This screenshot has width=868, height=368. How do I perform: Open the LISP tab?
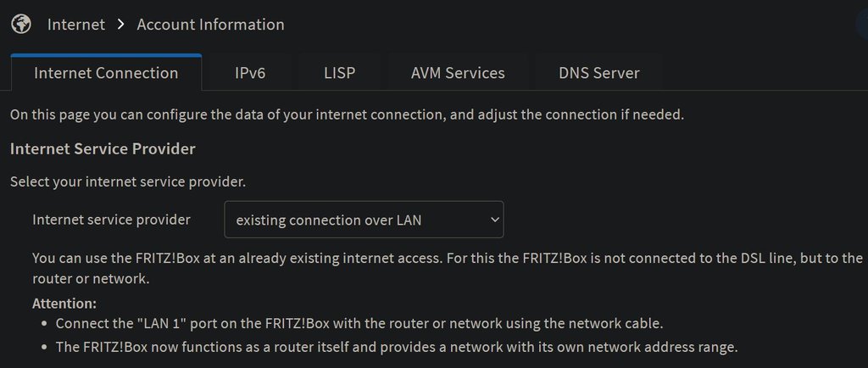pyautogui.click(x=339, y=73)
